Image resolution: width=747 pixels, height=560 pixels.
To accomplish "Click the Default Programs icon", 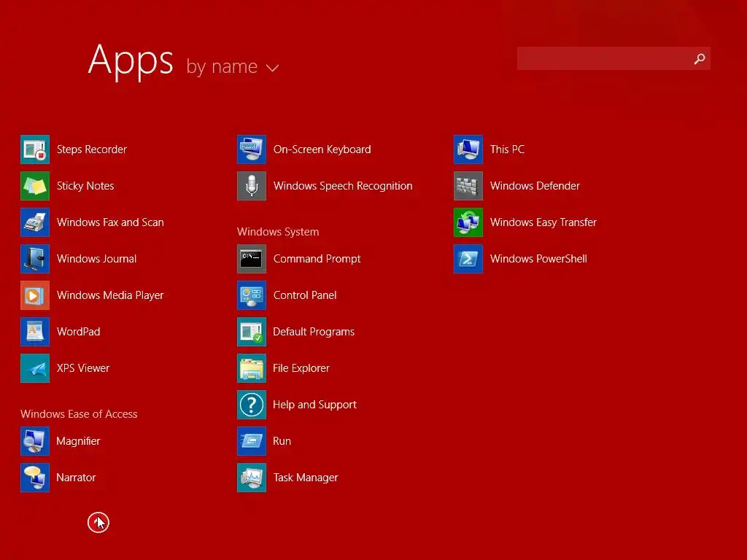I will [x=252, y=332].
